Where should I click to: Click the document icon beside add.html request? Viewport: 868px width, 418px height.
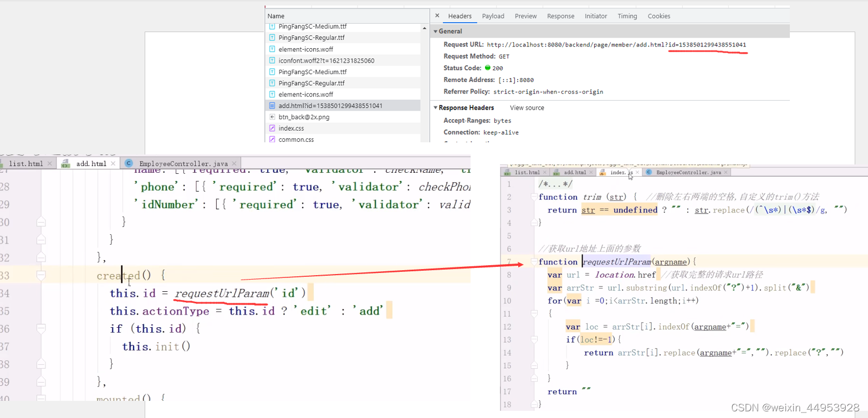coord(272,106)
